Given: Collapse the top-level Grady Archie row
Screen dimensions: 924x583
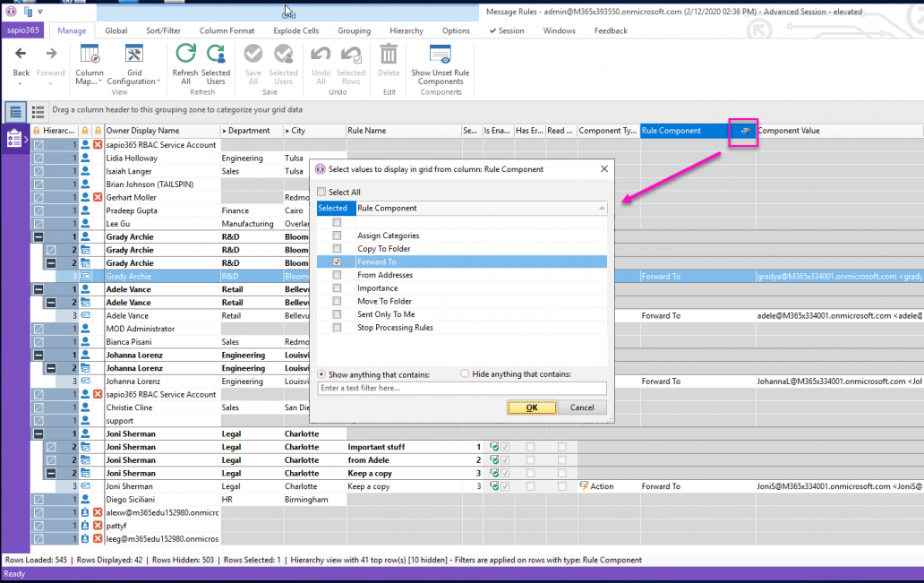Looking at the screenshot, I should (38, 237).
